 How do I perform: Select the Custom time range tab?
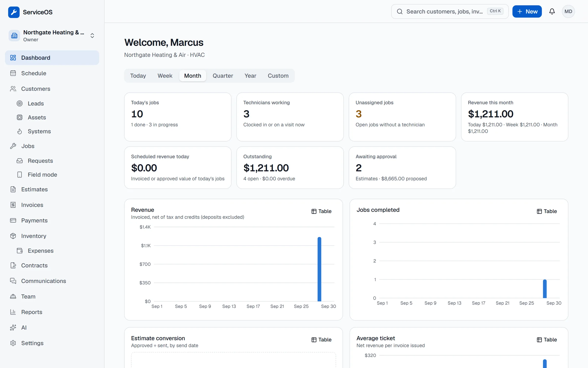tap(278, 76)
